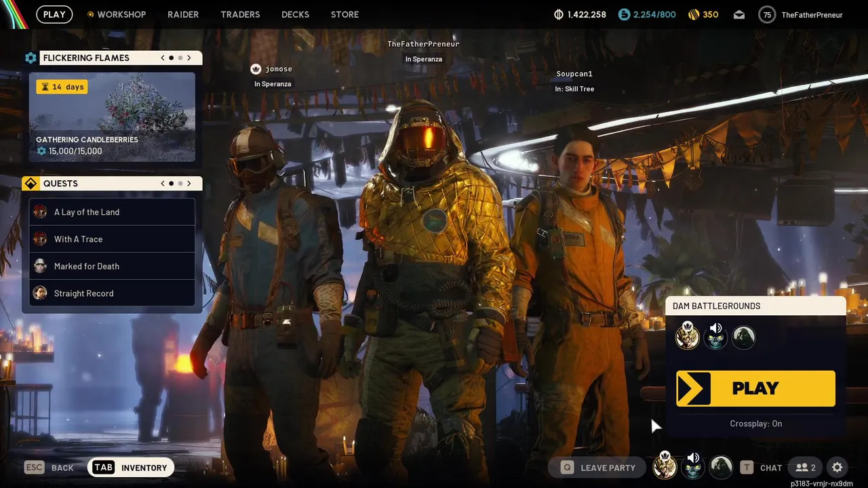This screenshot has width=868, height=488.
Task: Click the jomose player name tag
Action: [279, 69]
